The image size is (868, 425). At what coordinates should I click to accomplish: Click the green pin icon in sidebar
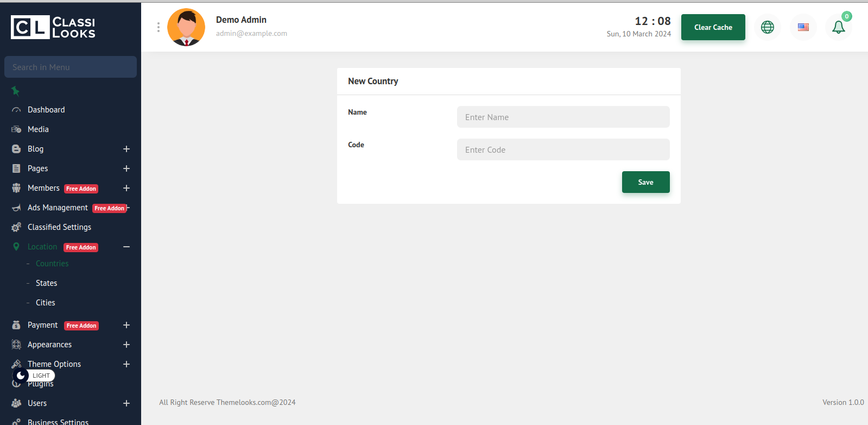(x=16, y=91)
